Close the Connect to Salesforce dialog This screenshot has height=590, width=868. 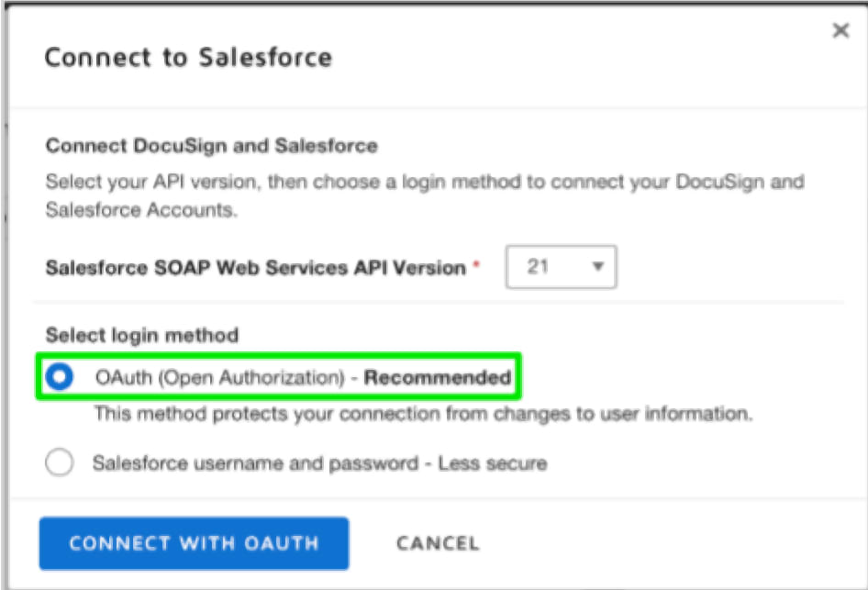tap(840, 30)
